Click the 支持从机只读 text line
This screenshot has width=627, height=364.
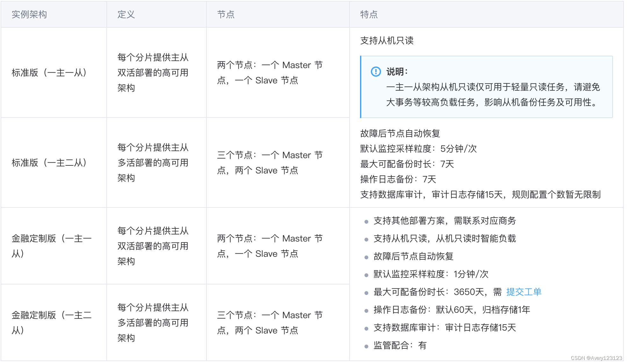[386, 40]
